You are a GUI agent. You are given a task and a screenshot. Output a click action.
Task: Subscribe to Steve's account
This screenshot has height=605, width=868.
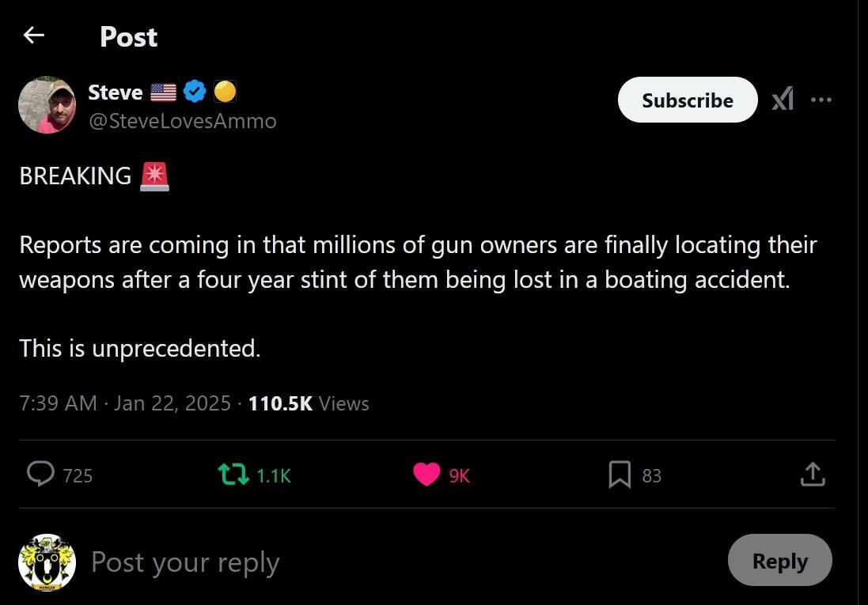tap(687, 100)
